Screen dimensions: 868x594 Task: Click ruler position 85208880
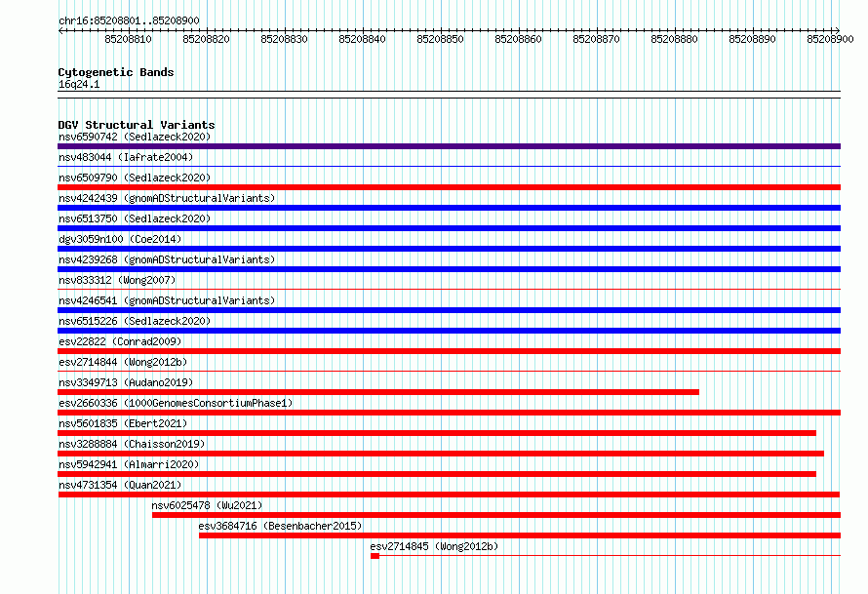pyautogui.click(x=674, y=39)
